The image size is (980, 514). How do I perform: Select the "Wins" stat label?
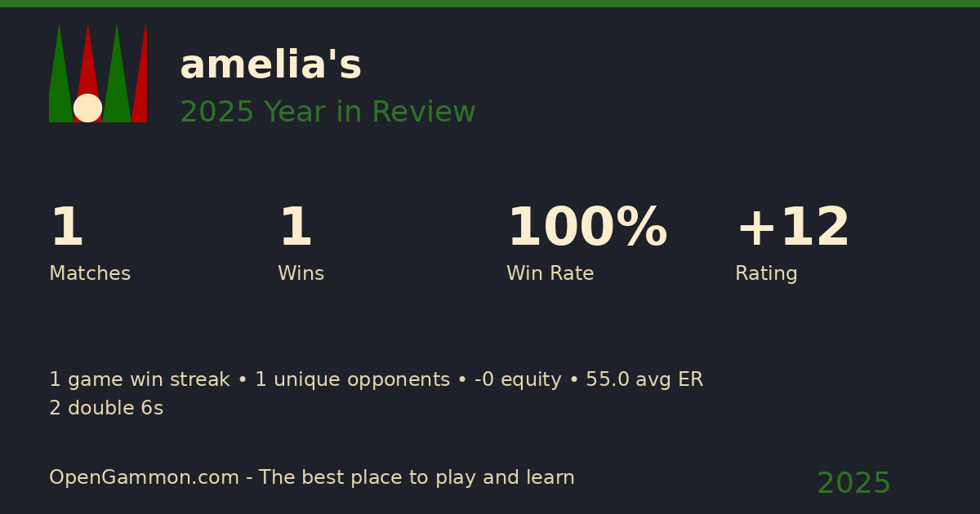(301, 274)
